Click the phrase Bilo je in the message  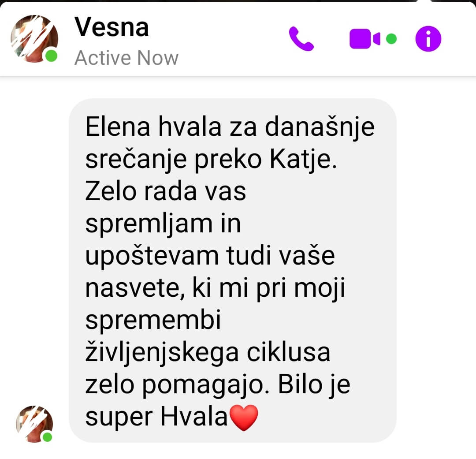pyautogui.click(x=314, y=385)
